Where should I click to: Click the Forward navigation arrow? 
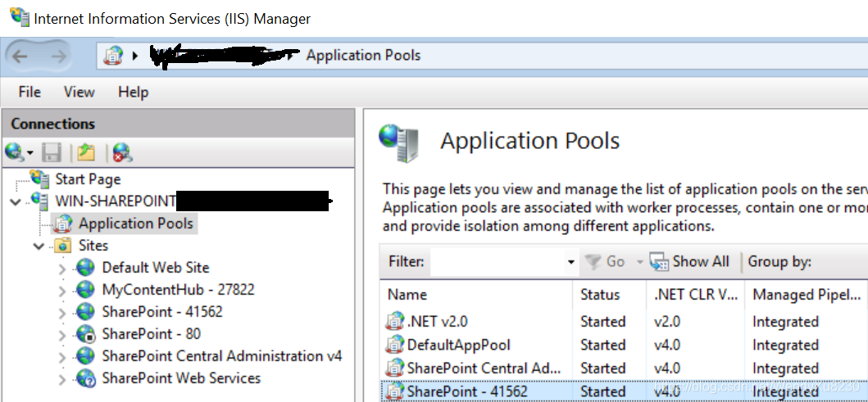point(58,56)
